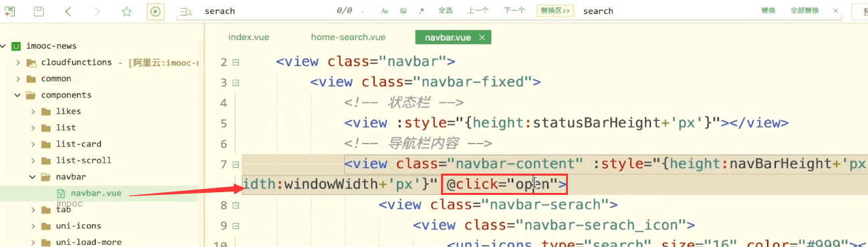Expand the list-scroll folder
Image resolution: width=868 pixels, height=247 pixels.
(33, 161)
